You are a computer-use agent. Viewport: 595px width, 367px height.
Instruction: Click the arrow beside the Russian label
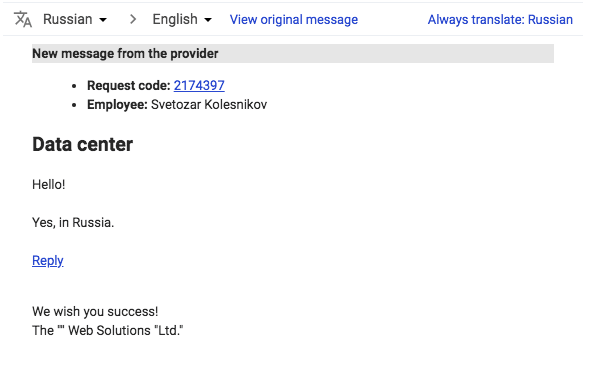[x=103, y=20]
